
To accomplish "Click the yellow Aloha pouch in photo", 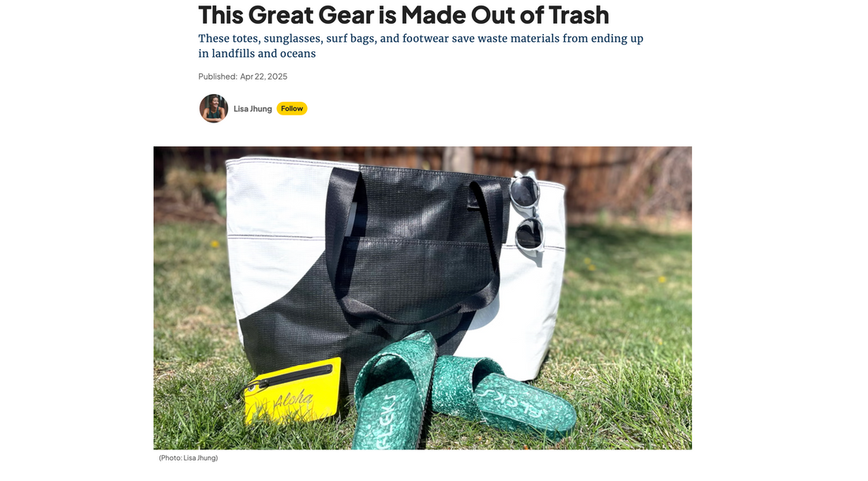I will 292,391.
